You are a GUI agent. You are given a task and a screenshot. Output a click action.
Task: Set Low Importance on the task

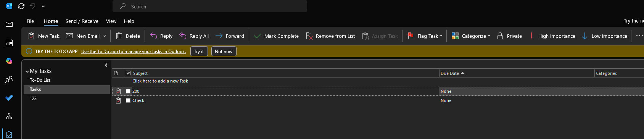pos(604,36)
